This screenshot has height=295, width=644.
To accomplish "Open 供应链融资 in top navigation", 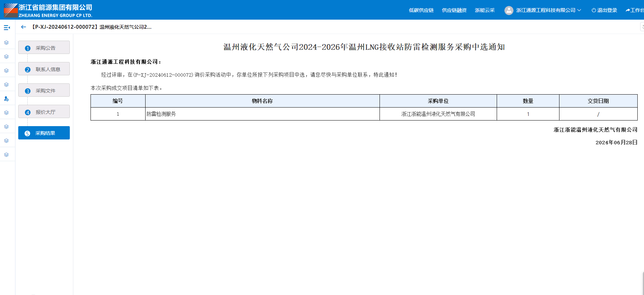I will pyautogui.click(x=454, y=11).
